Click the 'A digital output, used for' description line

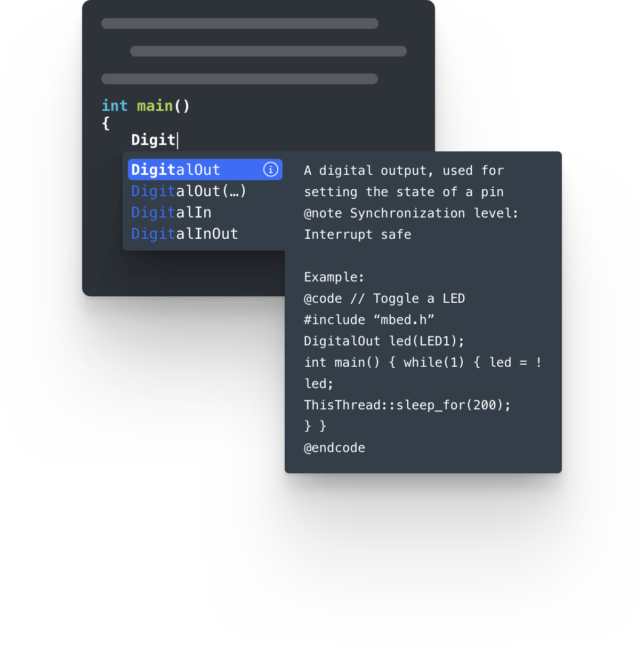pos(404,171)
